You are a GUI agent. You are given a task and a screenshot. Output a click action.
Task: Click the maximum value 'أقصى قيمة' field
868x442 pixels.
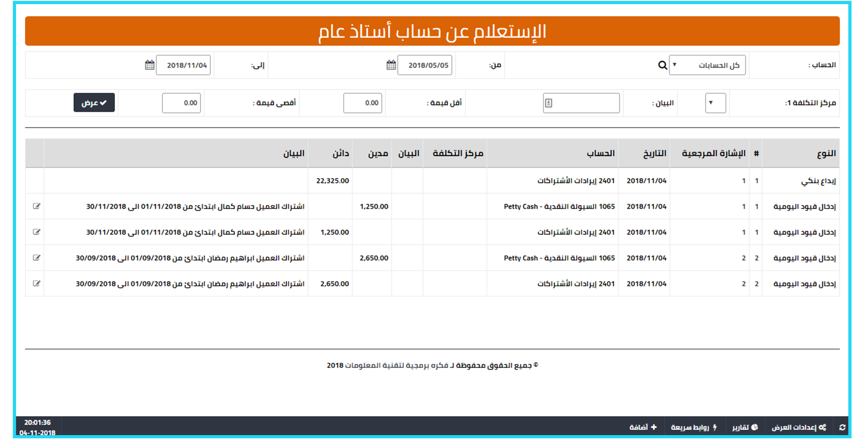(x=181, y=103)
